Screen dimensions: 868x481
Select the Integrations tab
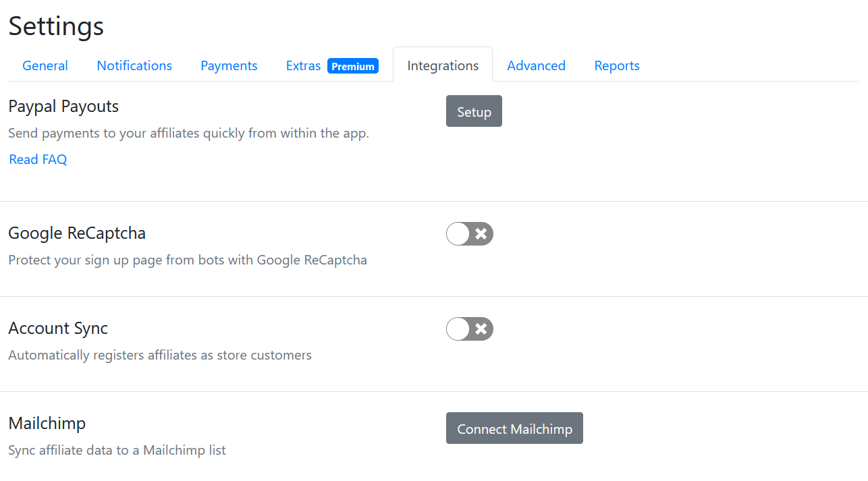443,65
